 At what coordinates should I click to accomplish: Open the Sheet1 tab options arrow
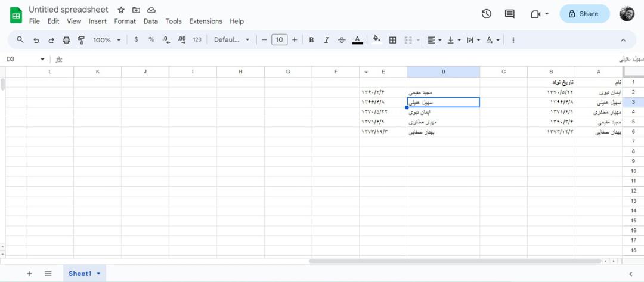coord(98,274)
